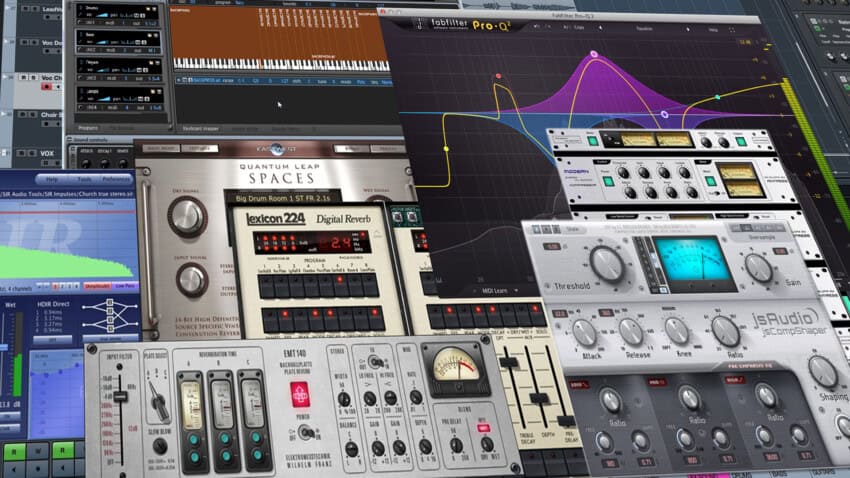Select the purple peak band node in Pro-Q 2
The image size is (850, 478).
[x=594, y=54]
